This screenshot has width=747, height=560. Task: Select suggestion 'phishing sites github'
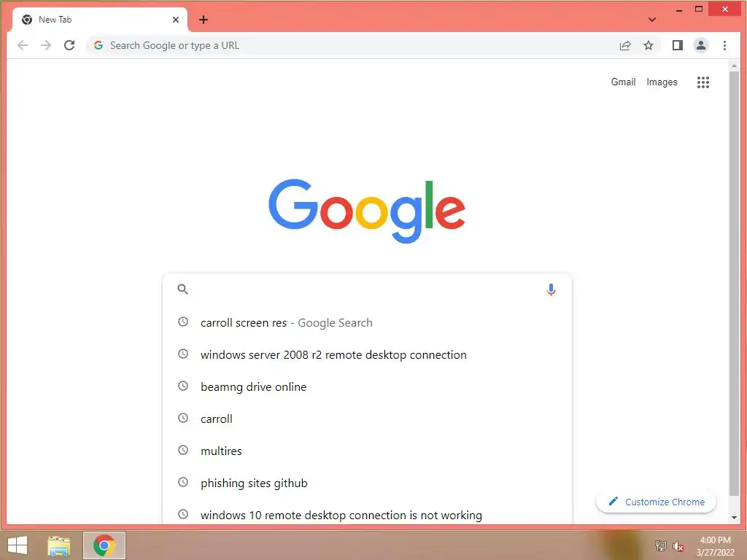367,483
